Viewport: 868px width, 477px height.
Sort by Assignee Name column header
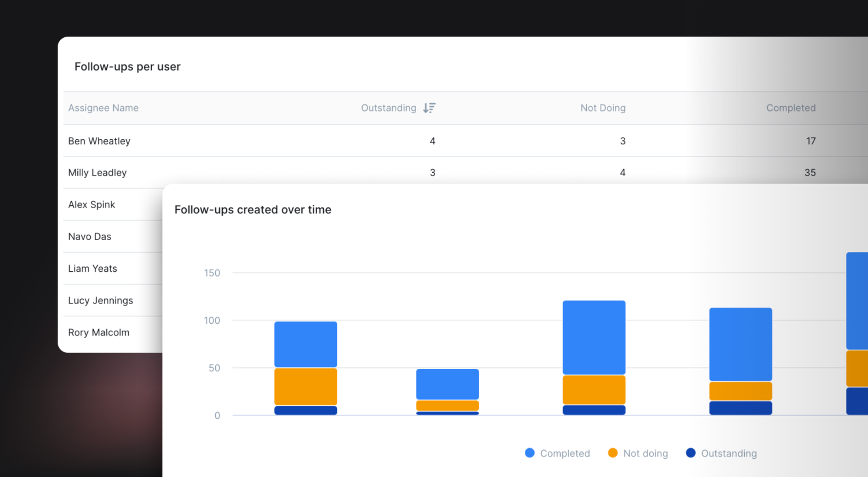[x=103, y=108]
